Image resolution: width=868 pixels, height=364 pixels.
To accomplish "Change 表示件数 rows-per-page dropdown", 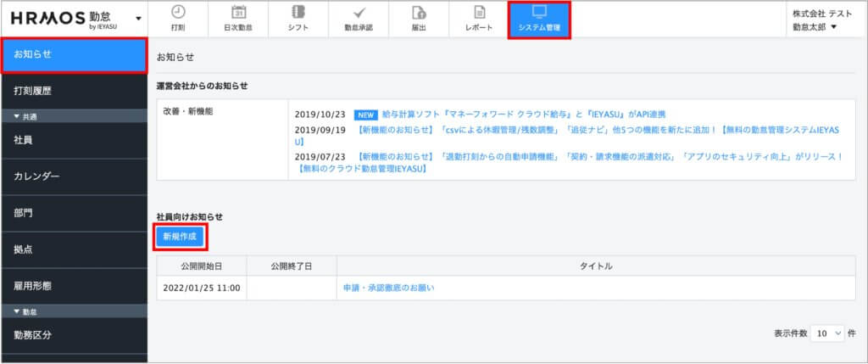I will tap(828, 333).
